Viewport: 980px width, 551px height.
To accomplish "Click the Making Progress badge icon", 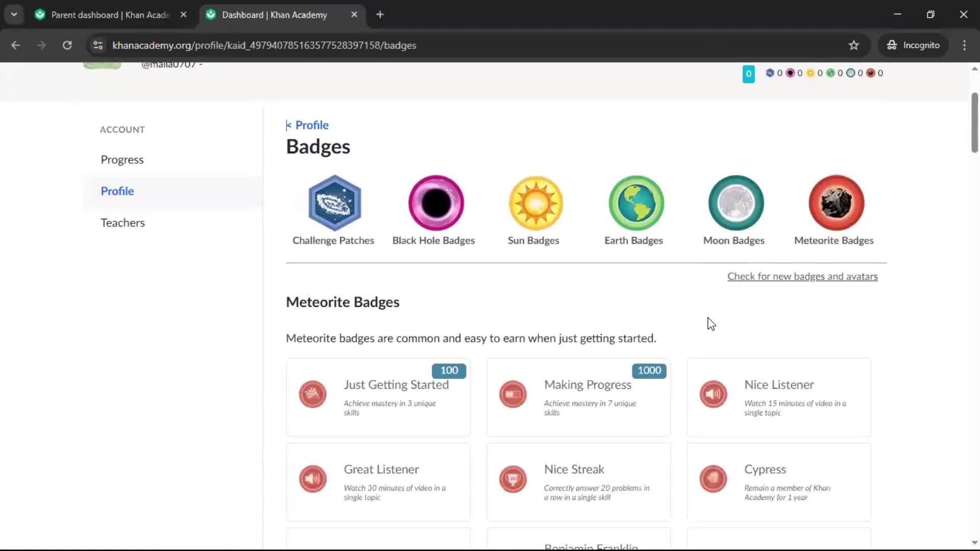I will (512, 394).
